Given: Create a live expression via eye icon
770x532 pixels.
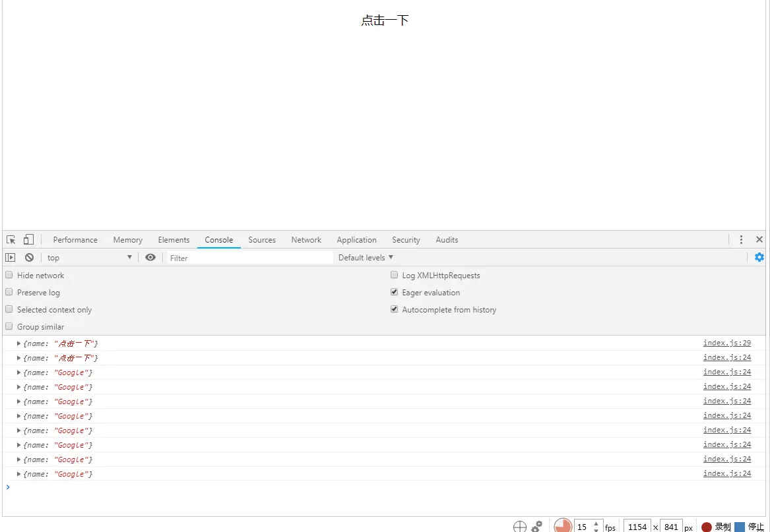Looking at the screenshot, I should coord(150,257).
